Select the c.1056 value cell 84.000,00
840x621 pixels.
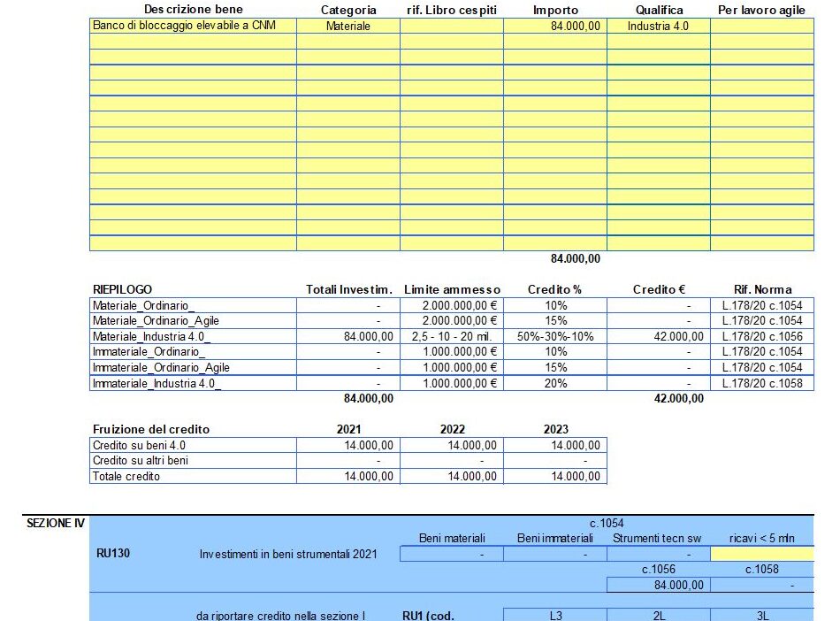tap(659, 585)
